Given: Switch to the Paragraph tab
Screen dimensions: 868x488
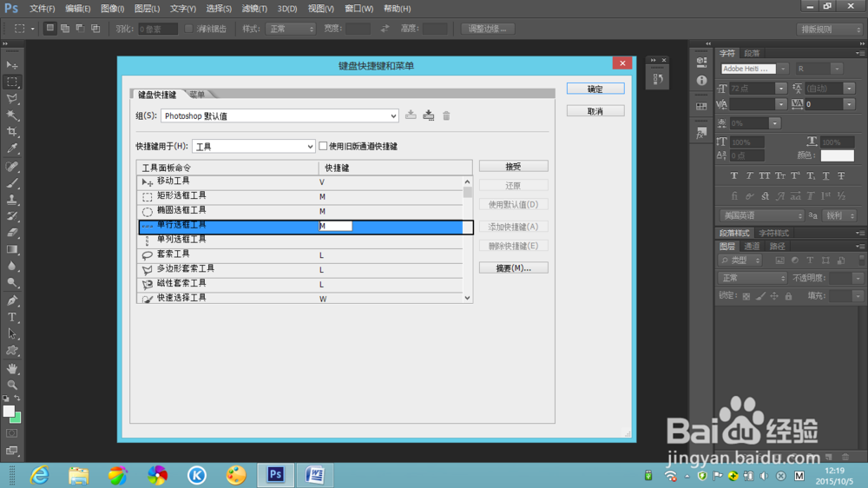Looking at the screenshot, I should 752,53.
